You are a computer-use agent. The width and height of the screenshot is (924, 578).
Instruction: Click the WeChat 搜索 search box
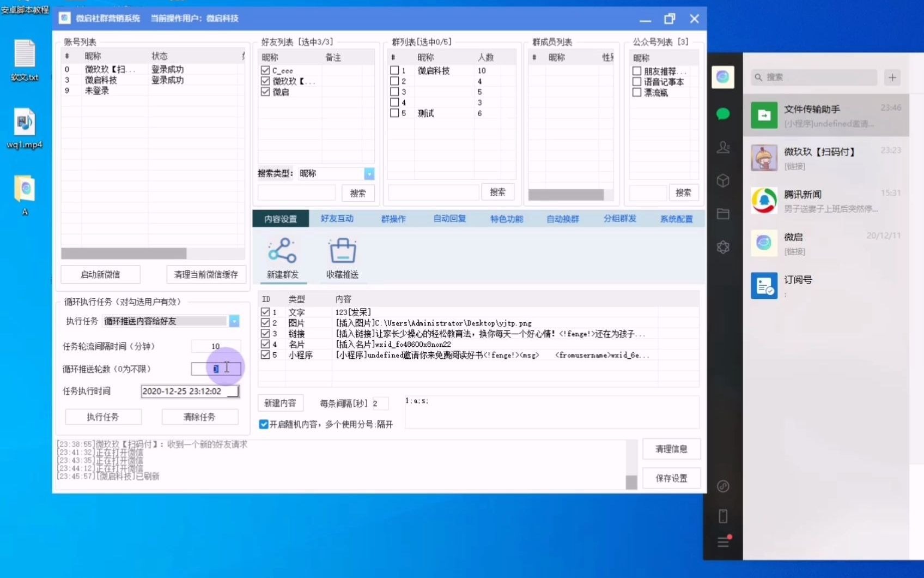(x=814, y=77)
